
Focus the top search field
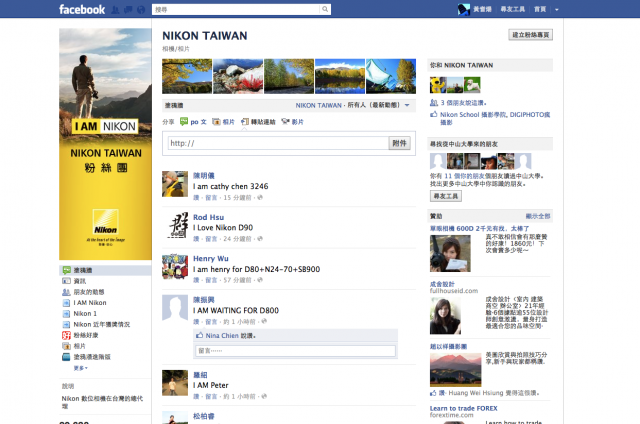(x=236, y=9)
